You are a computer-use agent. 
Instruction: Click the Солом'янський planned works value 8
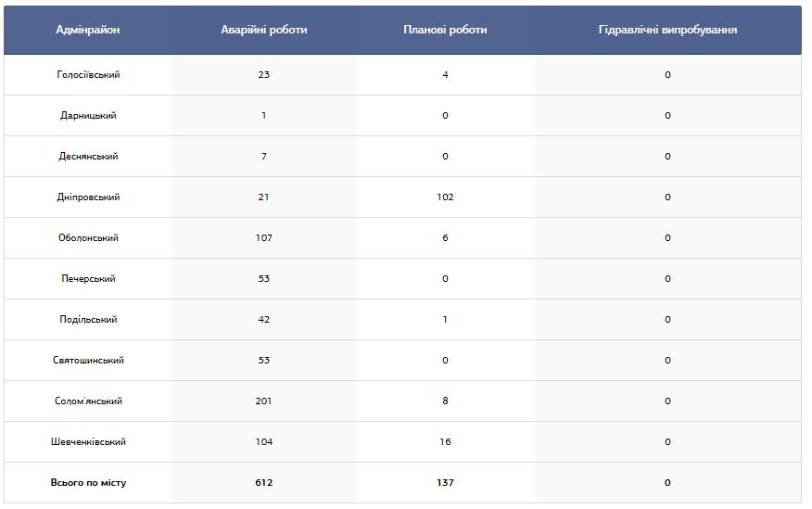pyautogui.click(x=445, y=401)
